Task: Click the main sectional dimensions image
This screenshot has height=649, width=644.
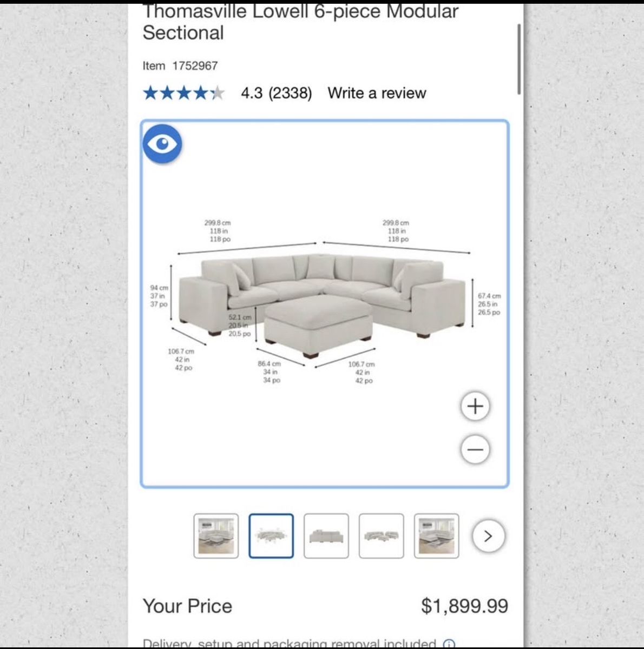Action: tap(324, 303)
